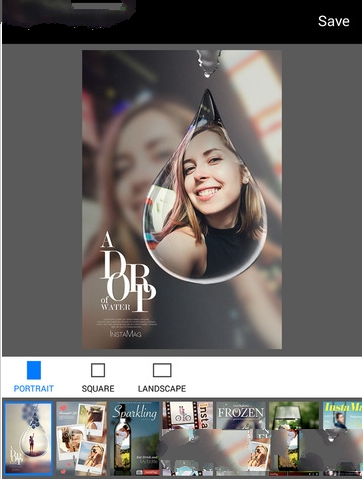Switch to the SQUARE label tab
Viewport: 363px width, 479px height.
coord(98,389)
